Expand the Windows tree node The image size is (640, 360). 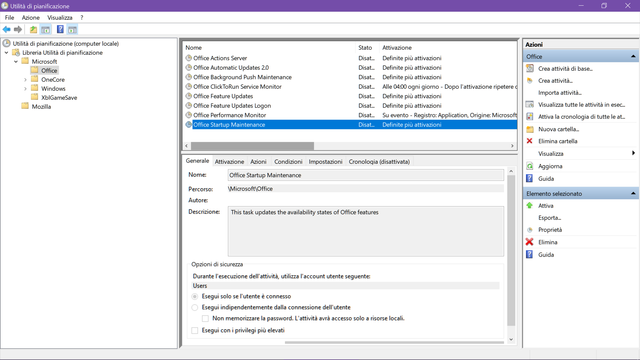(x=25, y=89)
